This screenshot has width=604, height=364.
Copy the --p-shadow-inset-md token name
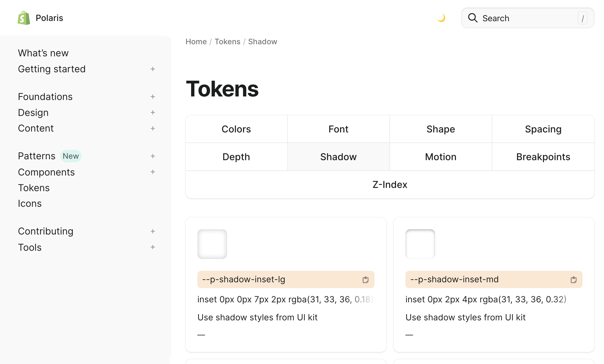pos(573,280)
